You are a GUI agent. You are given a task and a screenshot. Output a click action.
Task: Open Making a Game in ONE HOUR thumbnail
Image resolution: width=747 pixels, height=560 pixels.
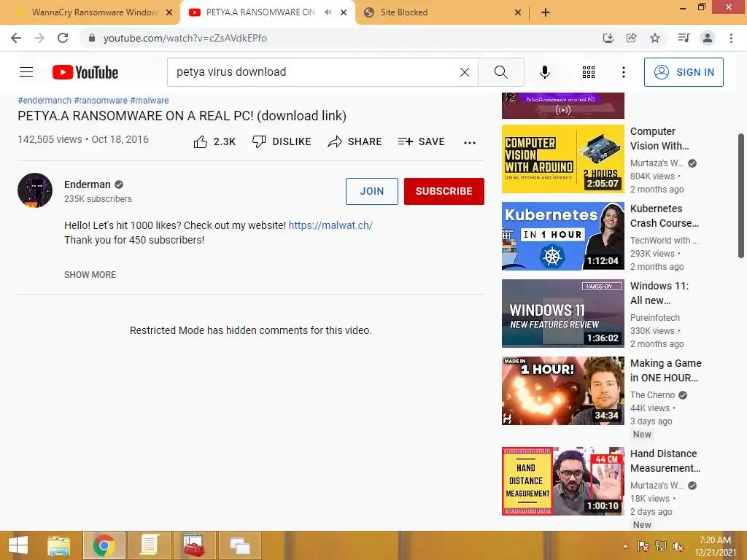(562, 391)
